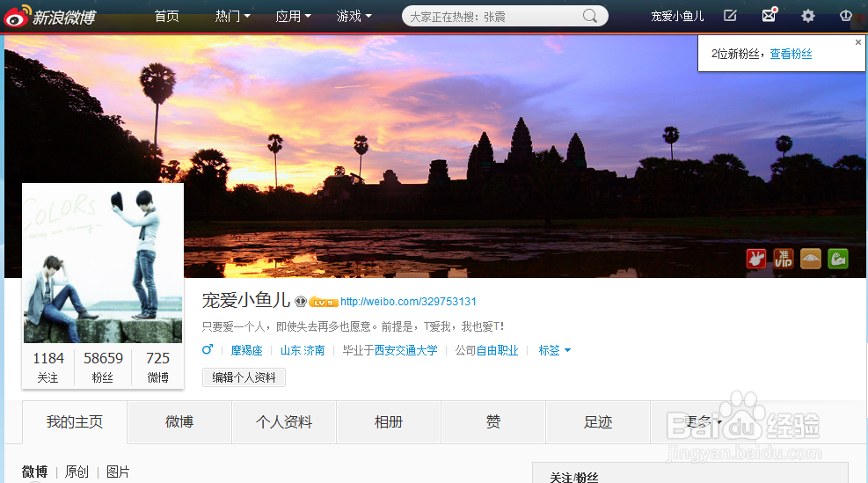This screenshot has width=868, height=483.
Task: Filter feed by 原创
Action: [77, 472]
